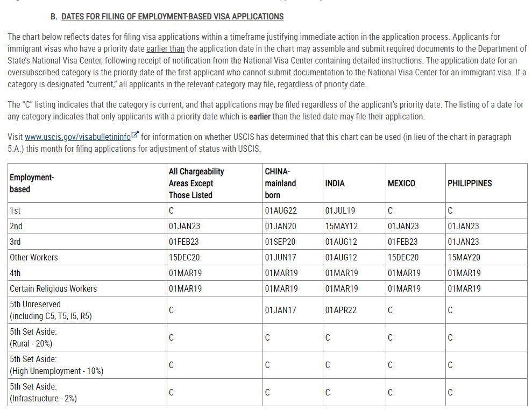Viewport: 532px width, 410px height.
Task: Open the www.uscis.gov/visabulletininfo link
Action: coord(77,137)
